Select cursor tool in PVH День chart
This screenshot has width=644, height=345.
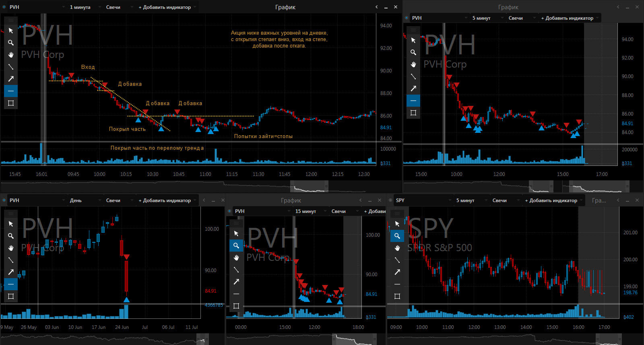coord(11,224)
